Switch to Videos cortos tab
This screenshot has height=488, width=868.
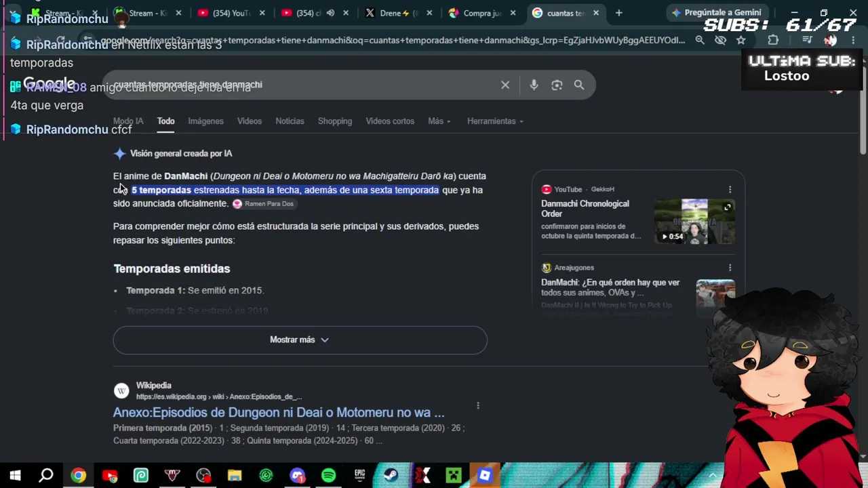[390, 121]
